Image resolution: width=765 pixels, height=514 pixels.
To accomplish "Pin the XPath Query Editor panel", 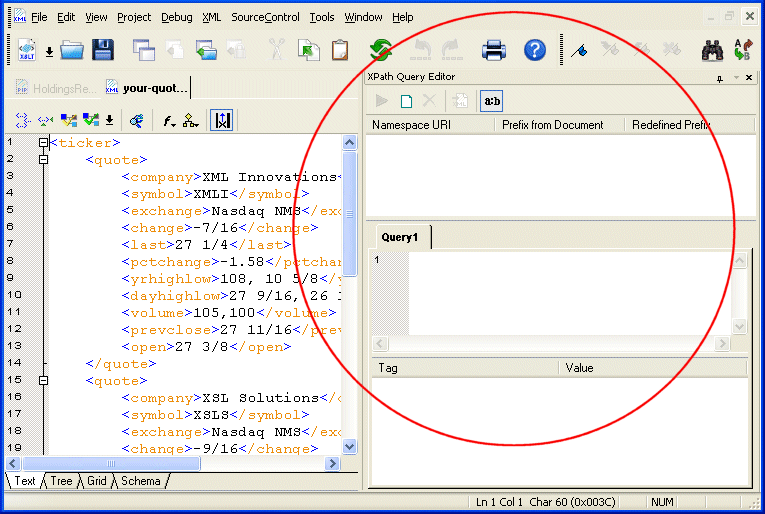I will [720, 78].
